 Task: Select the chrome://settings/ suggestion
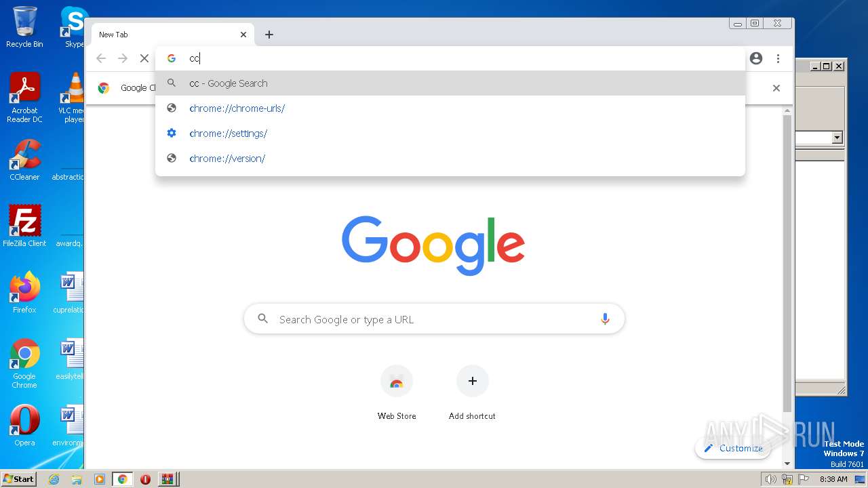pyautogui.click(x=450, y=134)
